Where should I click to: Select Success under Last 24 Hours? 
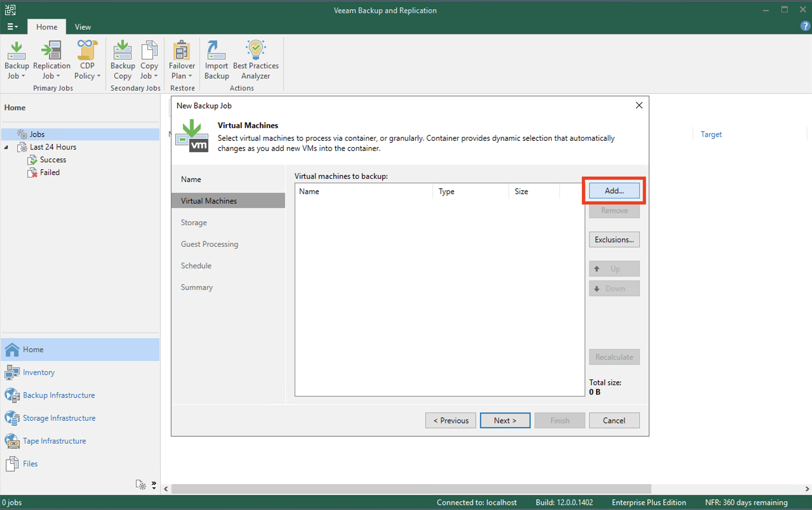pyautogui.click(x=53, y=160)
